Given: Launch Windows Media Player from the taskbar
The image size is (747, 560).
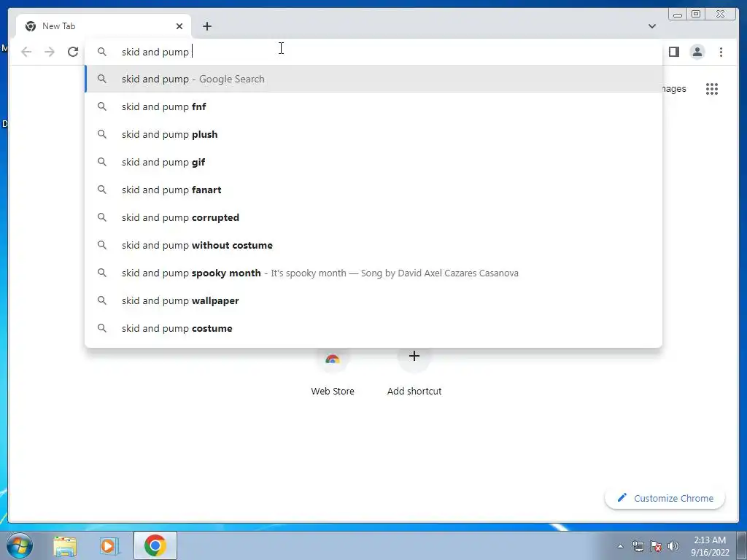Looking at the screenshot, I should click(x=109, y=545).
